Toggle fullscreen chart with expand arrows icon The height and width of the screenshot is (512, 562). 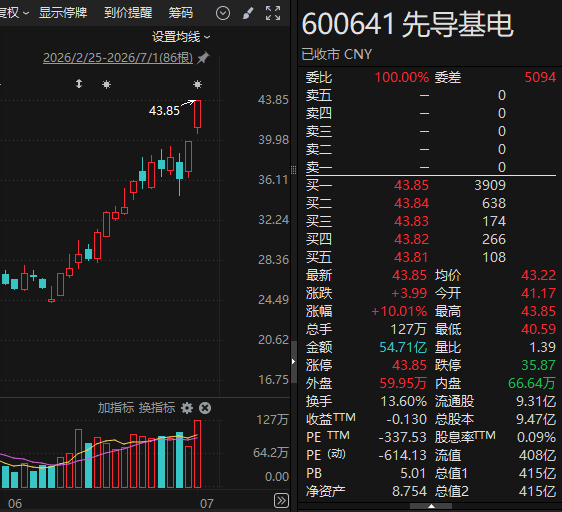273,13
